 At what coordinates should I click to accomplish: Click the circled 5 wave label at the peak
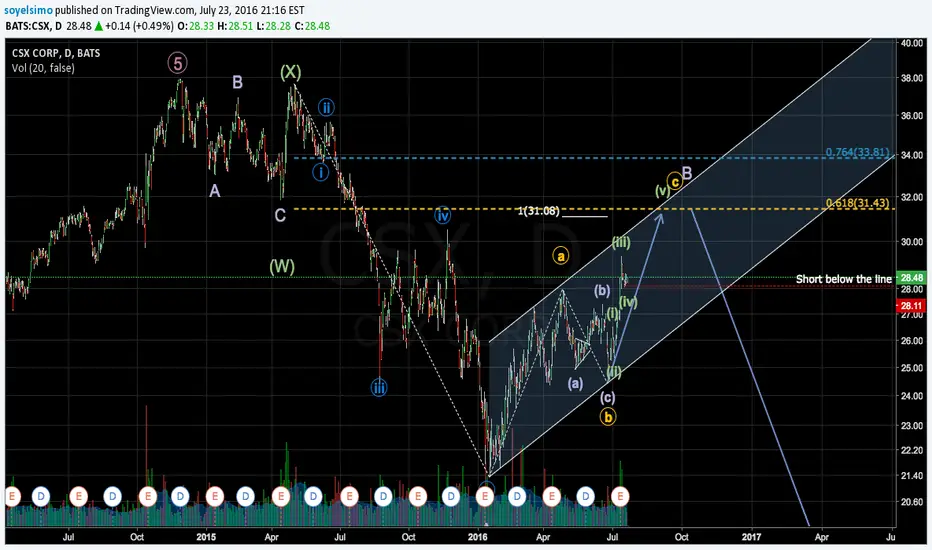177,62
